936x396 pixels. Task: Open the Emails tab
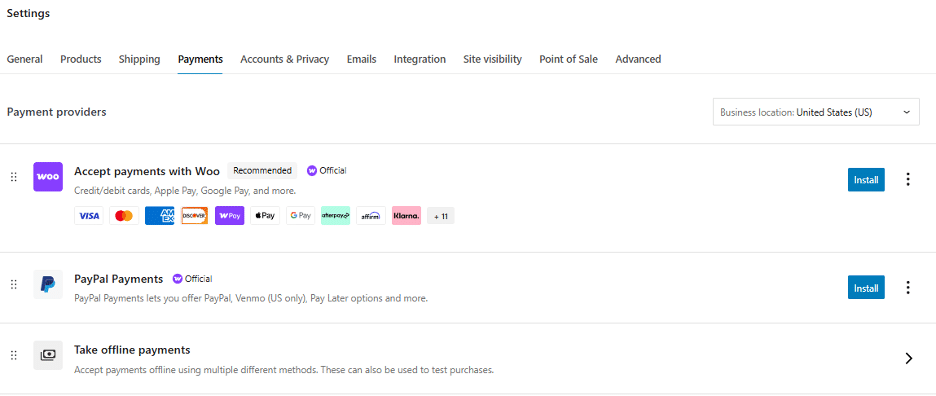tap(361, 59)
